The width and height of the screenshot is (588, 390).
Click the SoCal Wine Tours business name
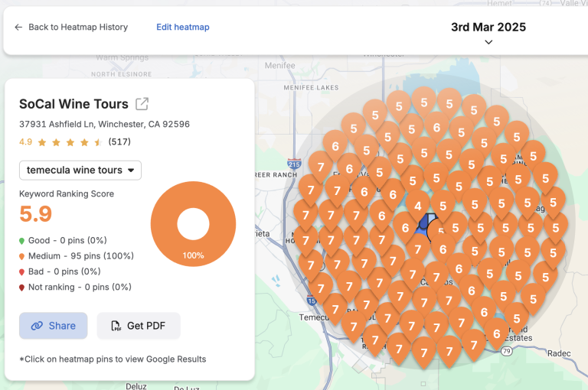point(73,104)
